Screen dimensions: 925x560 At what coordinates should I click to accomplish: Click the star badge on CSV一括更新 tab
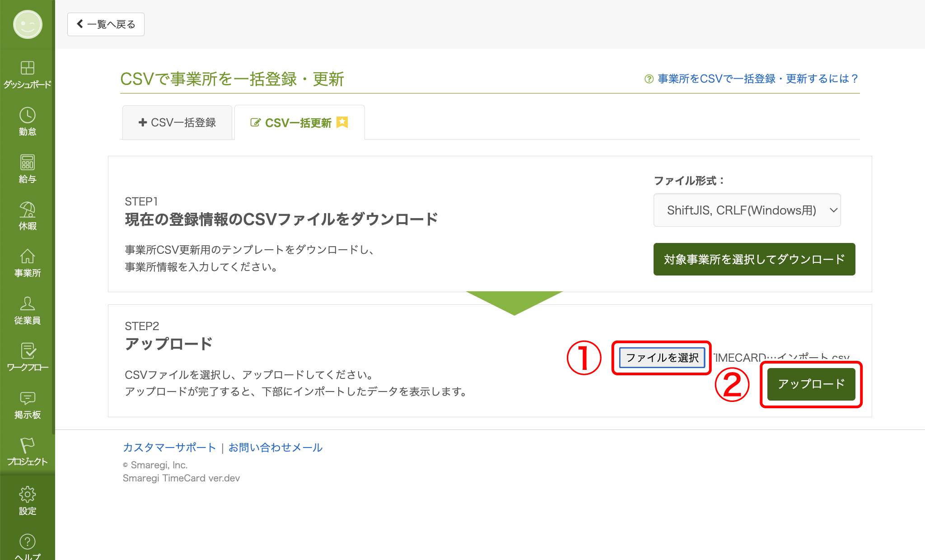342,122
